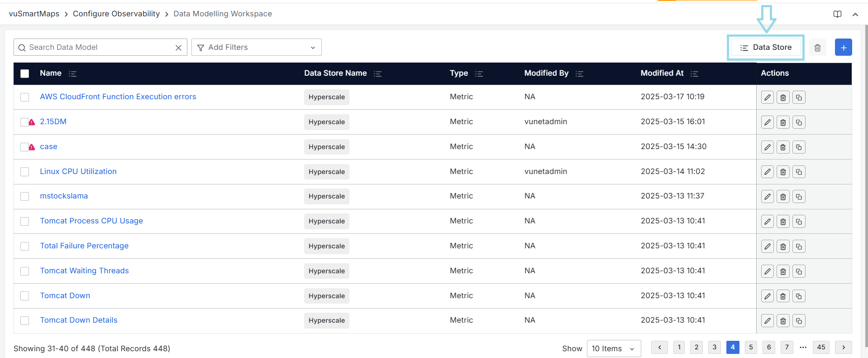868x358 pixels.
Task: Click the Data Store button
Action: pyautogui.click(x=766, y=48)
